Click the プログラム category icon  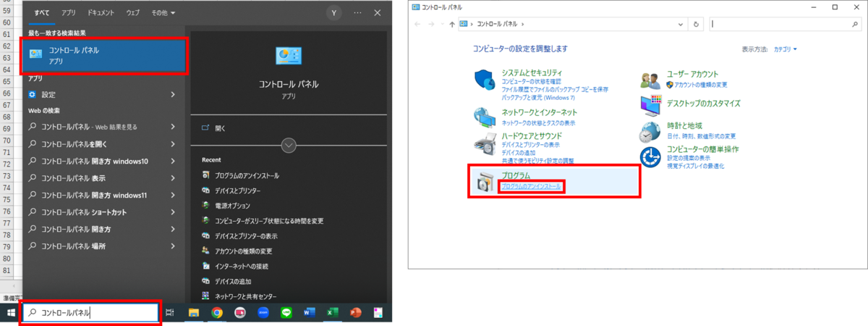click(x=484, y=183)
